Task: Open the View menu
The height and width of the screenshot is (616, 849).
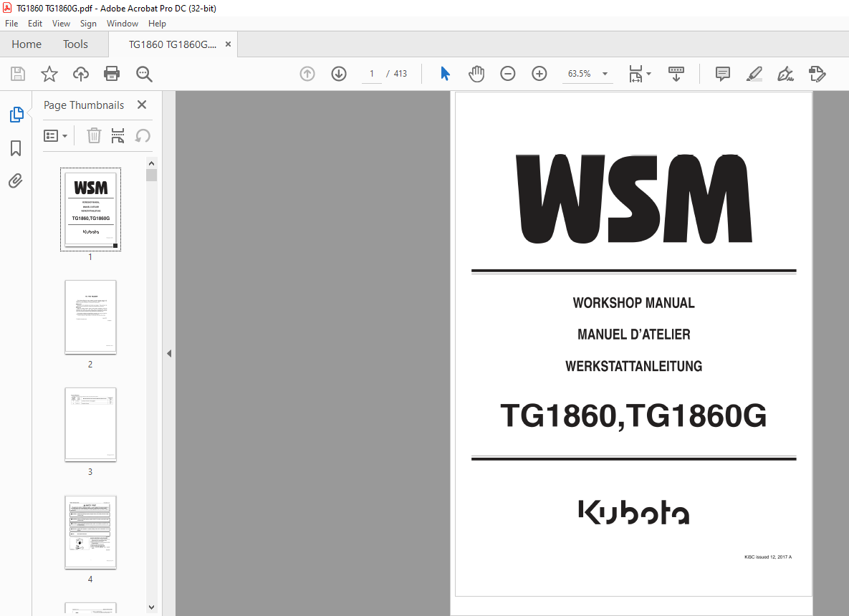Action: point(61,23)
